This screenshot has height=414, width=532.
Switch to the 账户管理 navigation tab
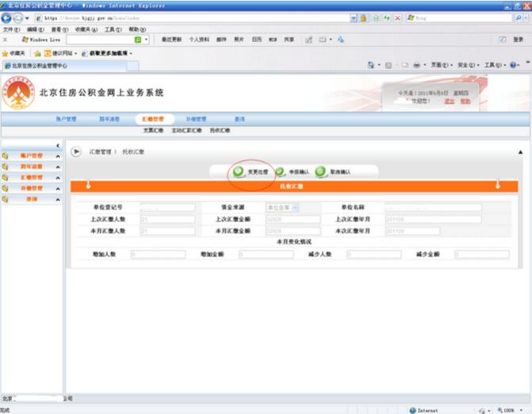[x=66, y=119]
